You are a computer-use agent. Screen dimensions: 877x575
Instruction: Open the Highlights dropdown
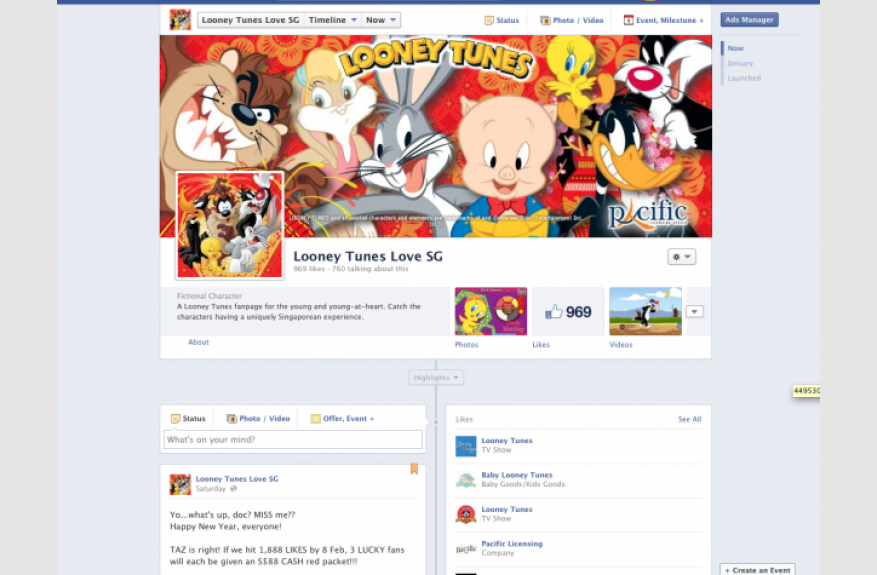coord(436,378)
